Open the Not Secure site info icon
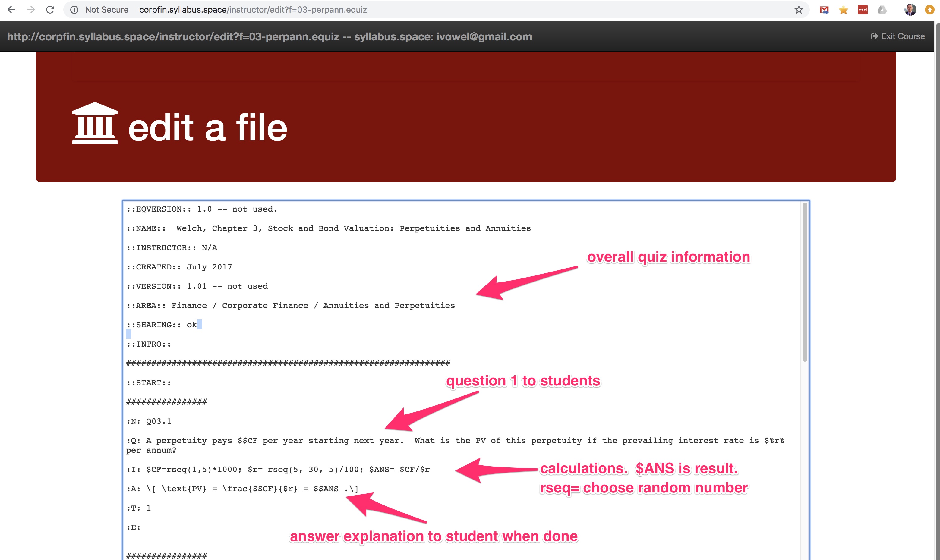The image size is (940, 560). pos(74,10)
